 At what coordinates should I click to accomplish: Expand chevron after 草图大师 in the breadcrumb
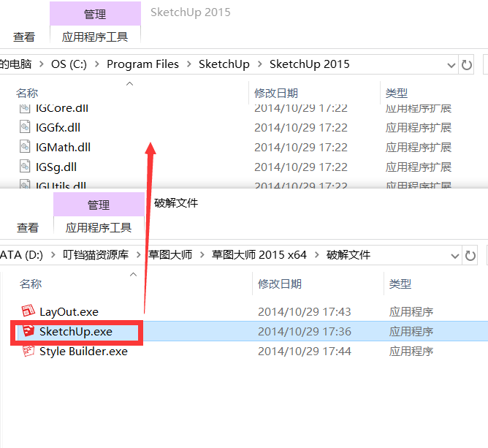point(202,255)
